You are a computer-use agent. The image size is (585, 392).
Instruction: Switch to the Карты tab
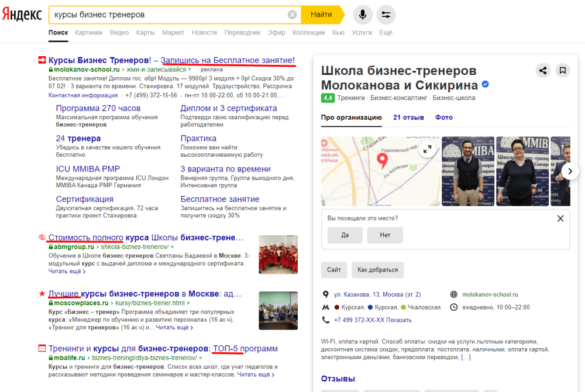click(x=146, y=32)
